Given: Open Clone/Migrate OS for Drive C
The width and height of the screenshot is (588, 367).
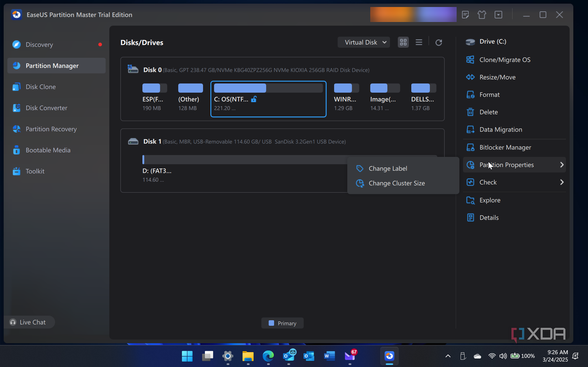Looking at the screenshot, I should pyautogui.click(x=505, y=59).
